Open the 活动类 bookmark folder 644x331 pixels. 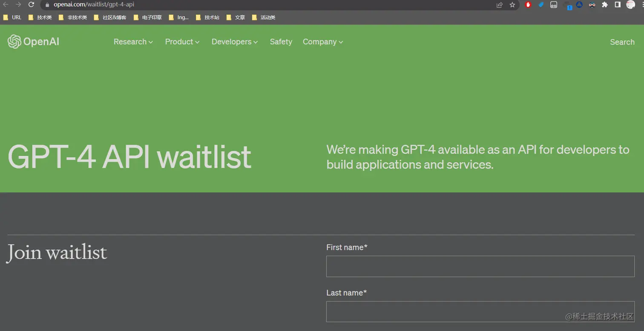click(x=264, y=17)
